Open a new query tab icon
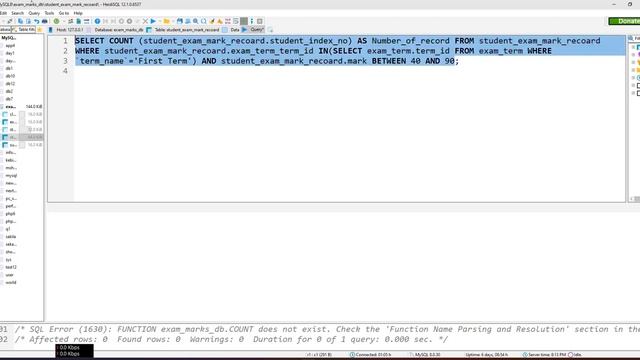This screenshot has width=640, height=360. click(x=270, y=30)
